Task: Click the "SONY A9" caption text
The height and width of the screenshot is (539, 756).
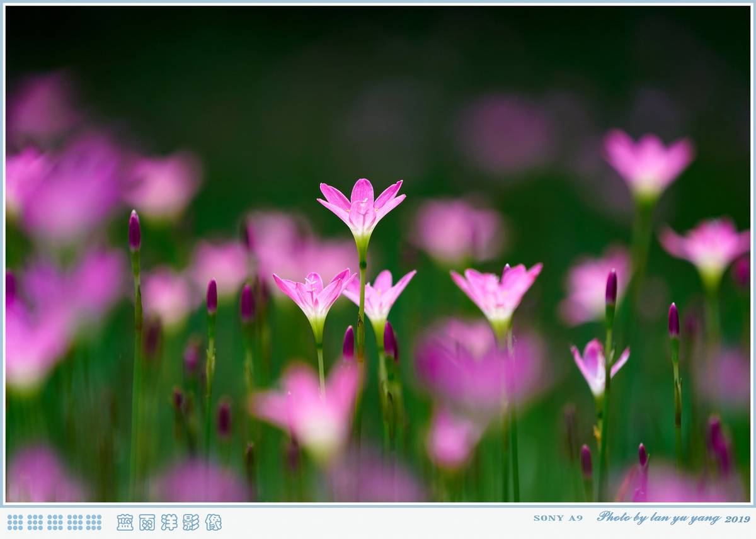Action: [558, 518]
